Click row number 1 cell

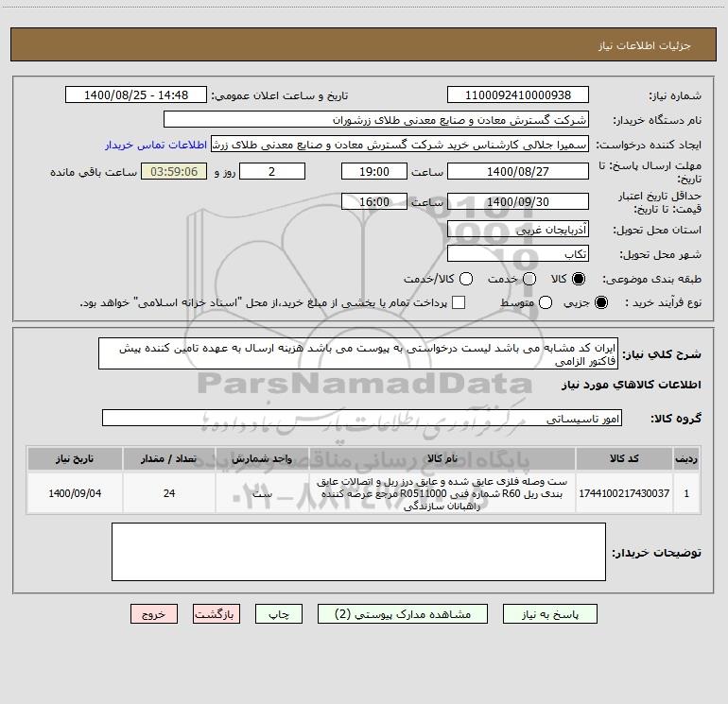tap(686, 493)
